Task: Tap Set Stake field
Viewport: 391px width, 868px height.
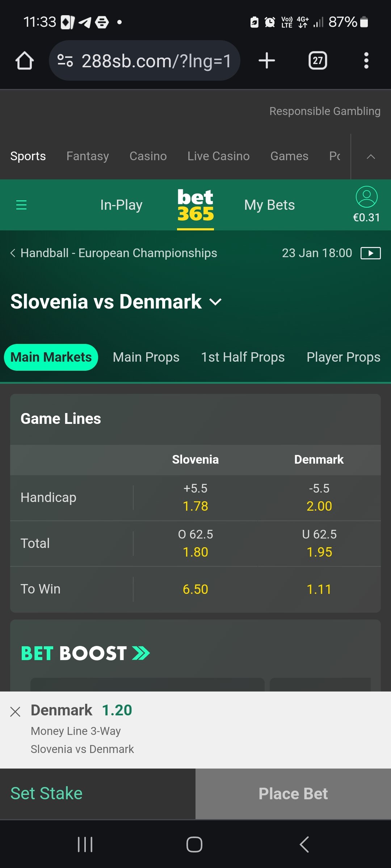Action: [98, 793]
